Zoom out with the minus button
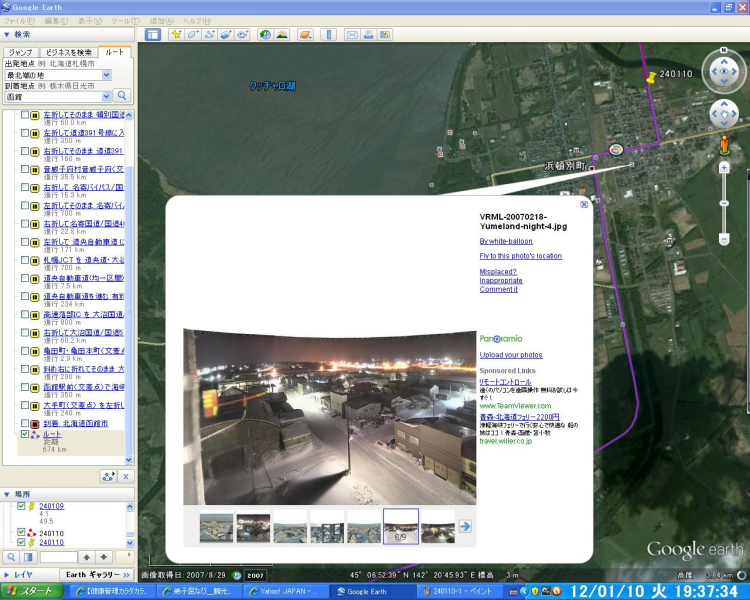This screenshot has height=600, width=750. tap(724, 239)
